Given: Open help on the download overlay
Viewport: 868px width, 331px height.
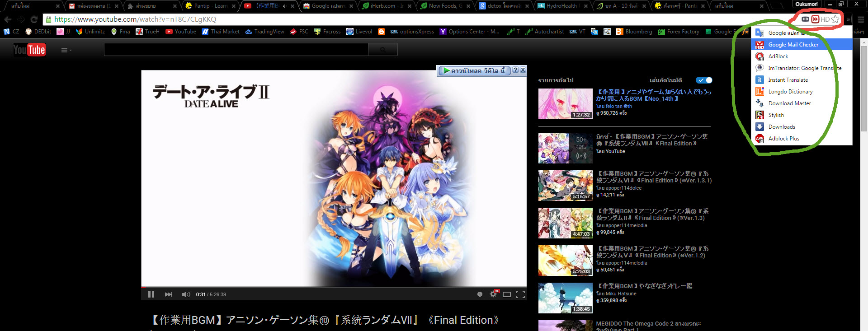Looking at the screenshot, I should click(x=515, y=70).
